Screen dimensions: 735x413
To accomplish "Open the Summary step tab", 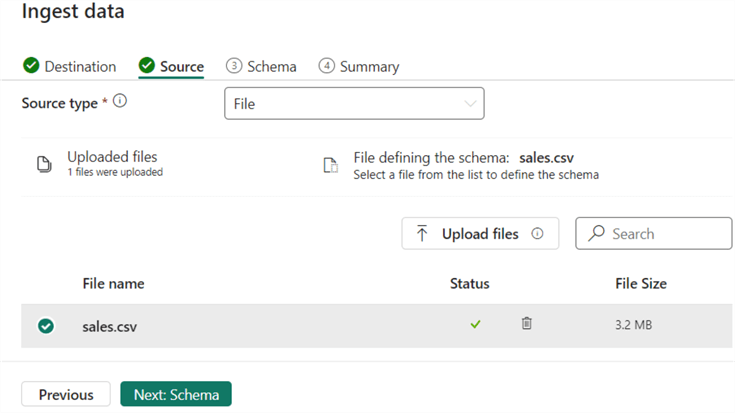I will tap(359, 67).
